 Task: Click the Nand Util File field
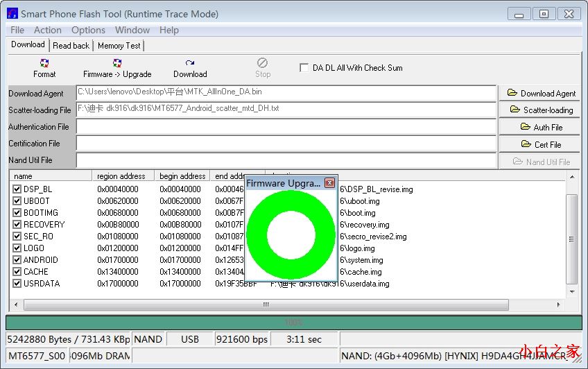(286, 160)
